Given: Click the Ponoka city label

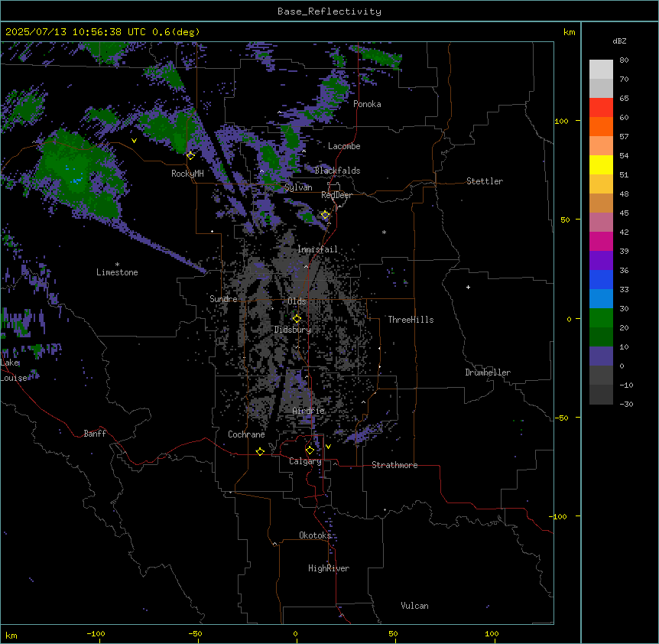Looking at the screenshot, I should (367, 104).
